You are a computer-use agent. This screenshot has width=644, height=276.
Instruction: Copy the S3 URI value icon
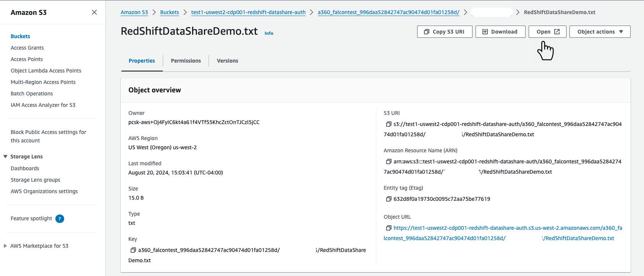click(x=388, y=124)
